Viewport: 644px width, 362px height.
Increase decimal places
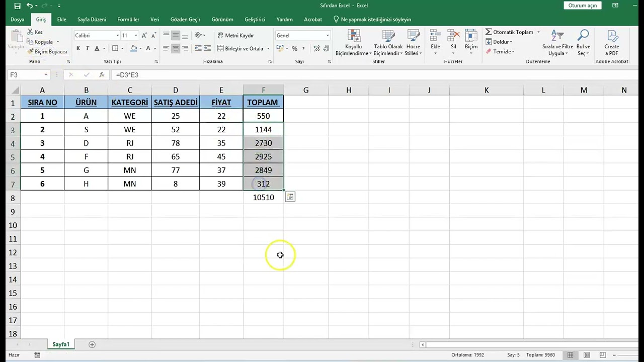316,48
